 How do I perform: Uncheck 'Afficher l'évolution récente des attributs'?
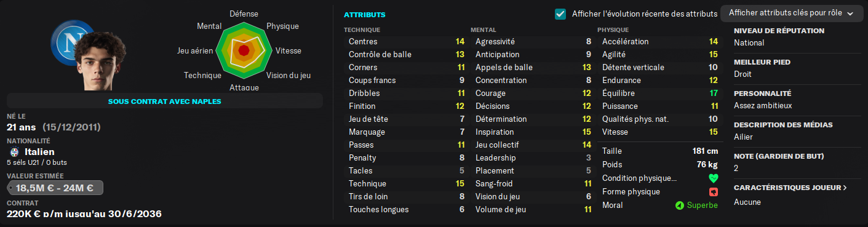(x=560, y=14)
